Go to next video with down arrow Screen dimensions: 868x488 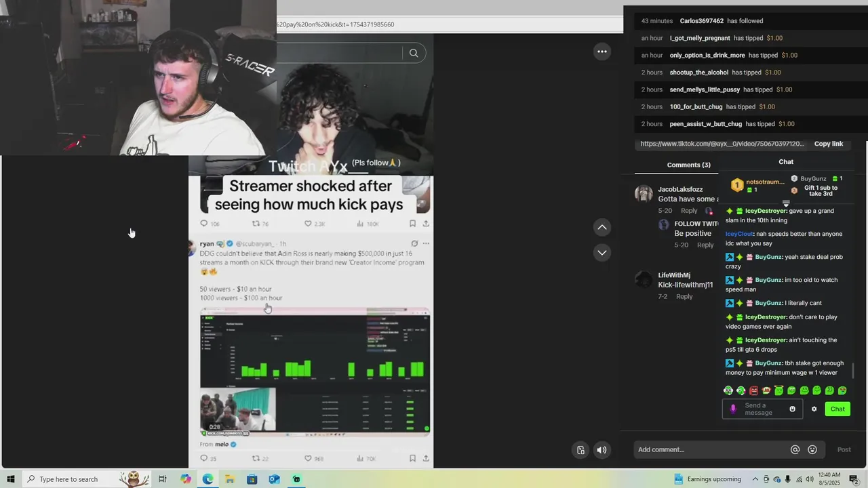coord(601,252)
